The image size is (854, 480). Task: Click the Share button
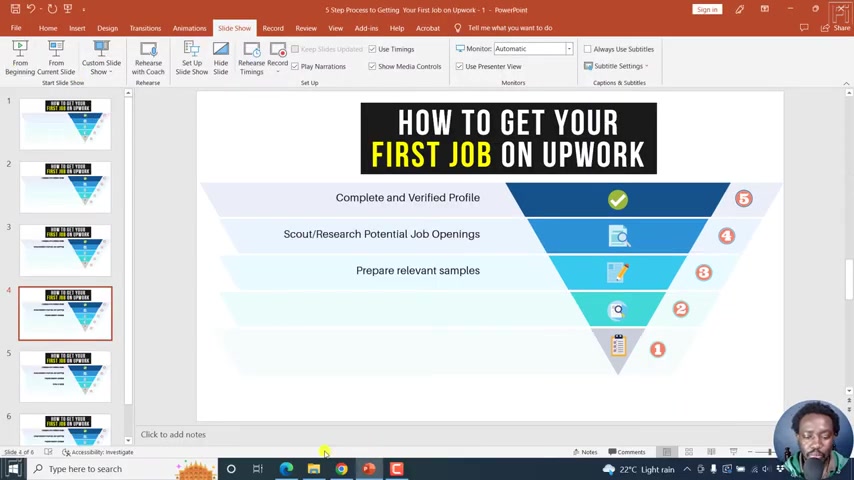coord(835,28)
